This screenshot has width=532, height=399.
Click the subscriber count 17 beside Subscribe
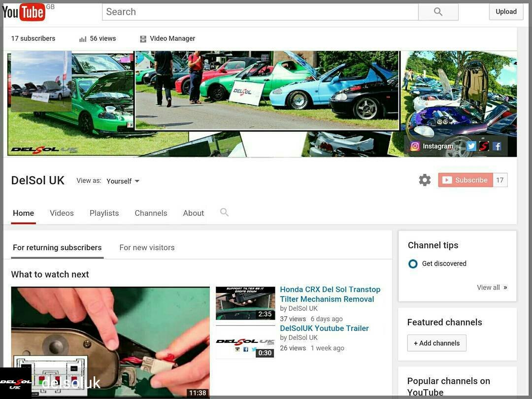coord(500,180)
